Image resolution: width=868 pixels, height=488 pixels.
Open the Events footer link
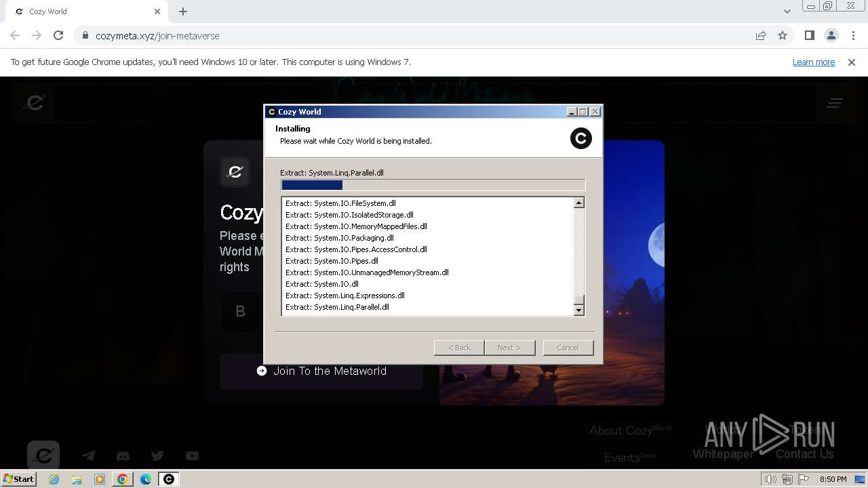point(630,457)
